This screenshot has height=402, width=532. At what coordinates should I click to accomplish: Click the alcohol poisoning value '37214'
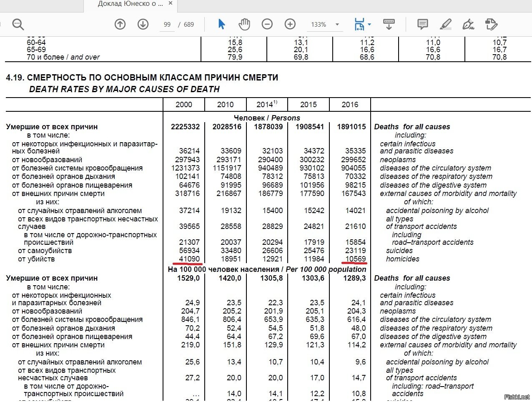189,211
